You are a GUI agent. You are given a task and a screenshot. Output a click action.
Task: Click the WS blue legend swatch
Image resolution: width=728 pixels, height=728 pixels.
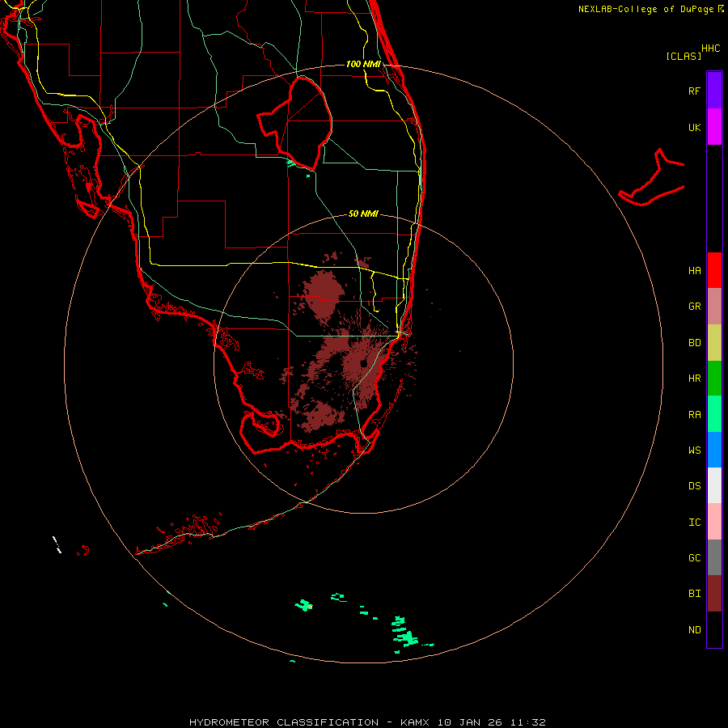(714, 450)
